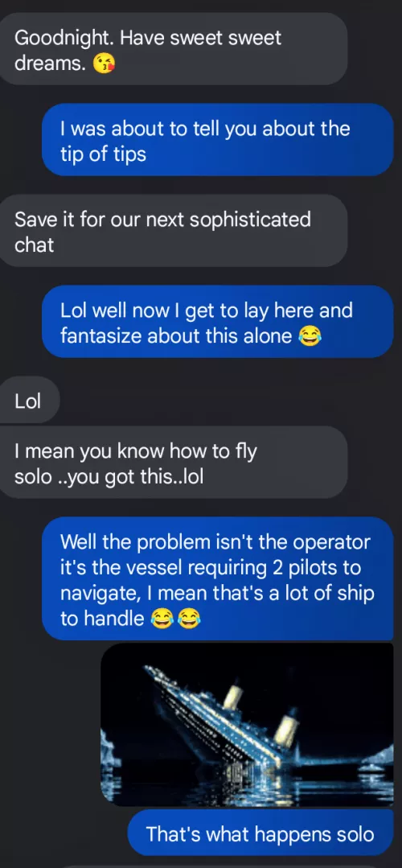Image resolution: width=402 pixels, height=868 pixels.
Task: Tap the kissing face emoji
Action: tap(104, 65)
